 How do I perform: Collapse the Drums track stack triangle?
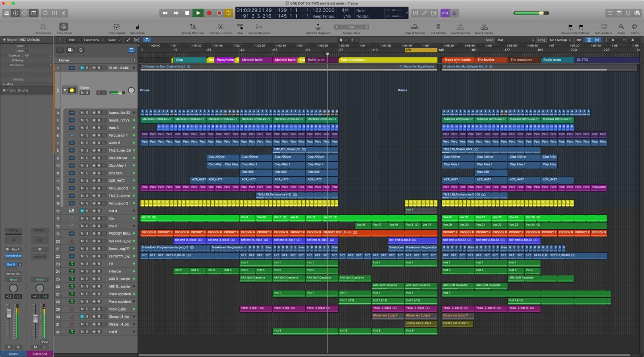[65, 90]
